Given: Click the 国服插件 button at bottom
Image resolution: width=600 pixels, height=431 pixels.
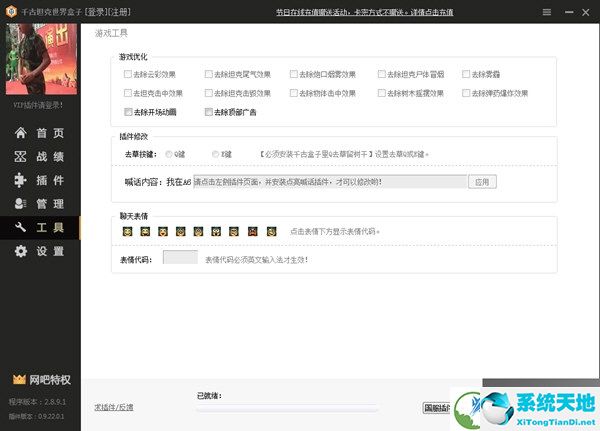Looking at the screenshot, I should (437, 408).
